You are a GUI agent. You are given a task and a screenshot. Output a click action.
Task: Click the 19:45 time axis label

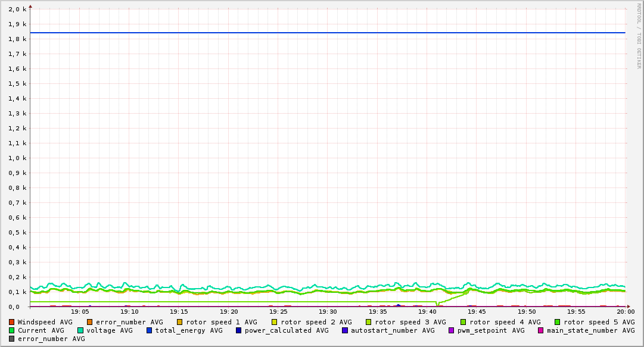[x=477, y=312]
